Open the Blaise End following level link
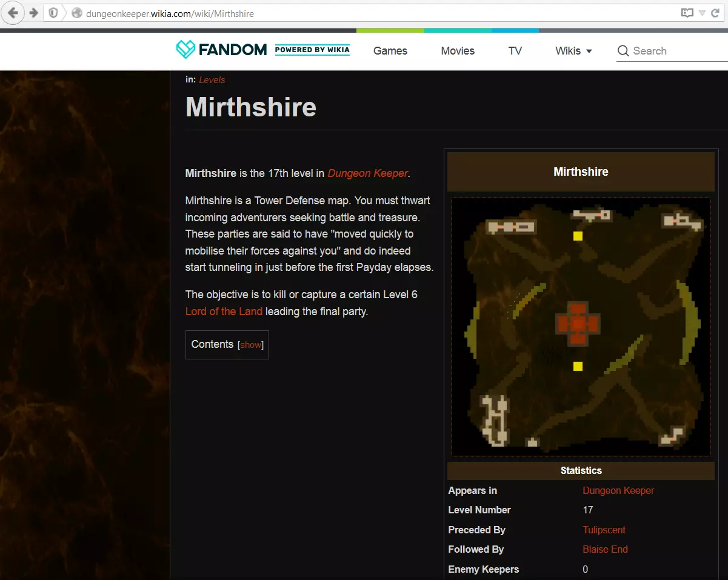This screenshot has width=728, height=580. pos(605,549)
